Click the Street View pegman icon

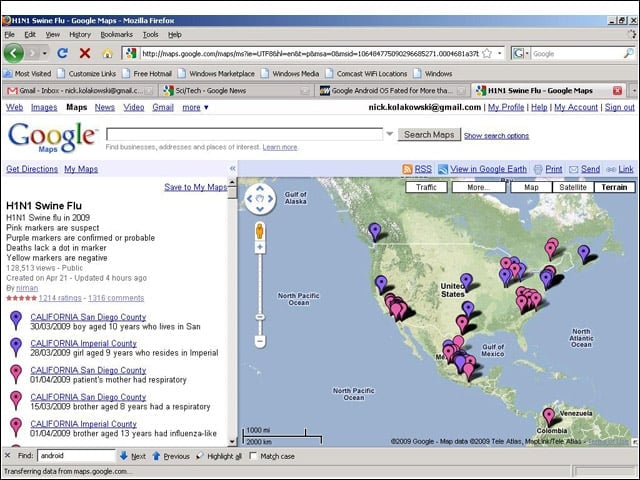260,231
